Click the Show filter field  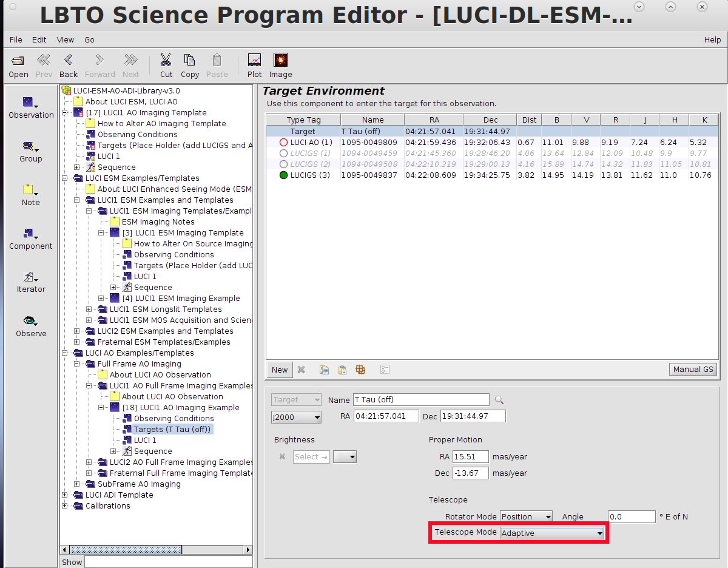[168, 563]
